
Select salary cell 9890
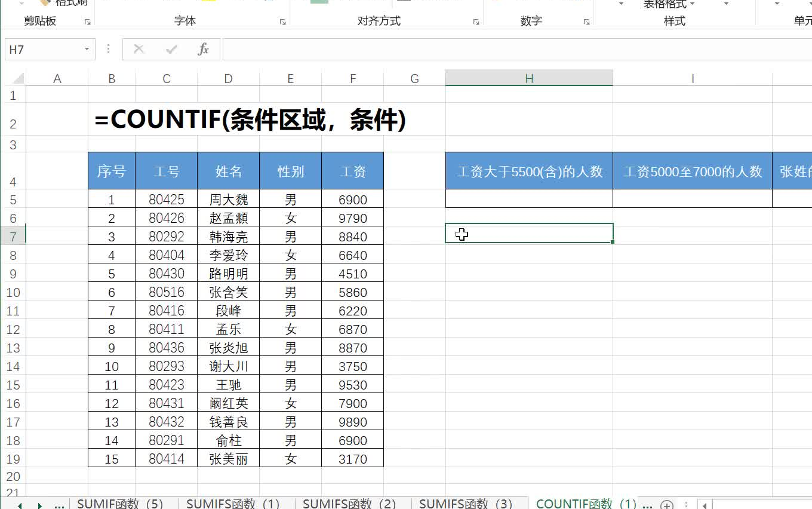tap(353, 422)
